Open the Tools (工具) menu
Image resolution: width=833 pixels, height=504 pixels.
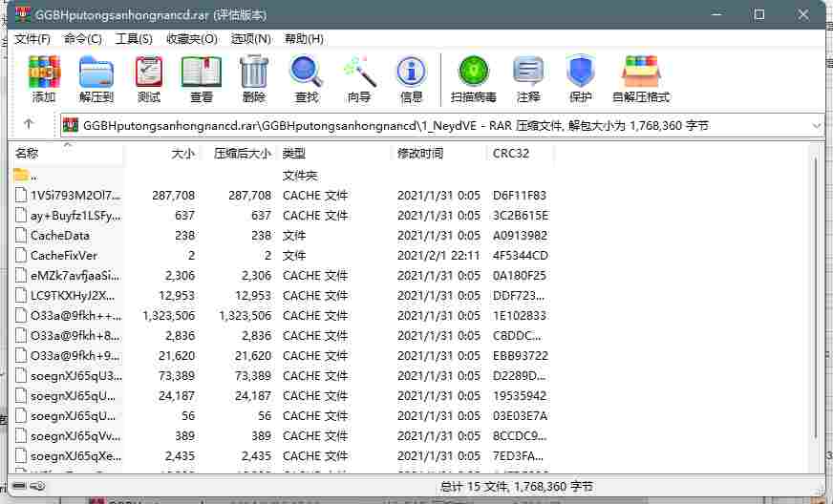tap(134, 39)
